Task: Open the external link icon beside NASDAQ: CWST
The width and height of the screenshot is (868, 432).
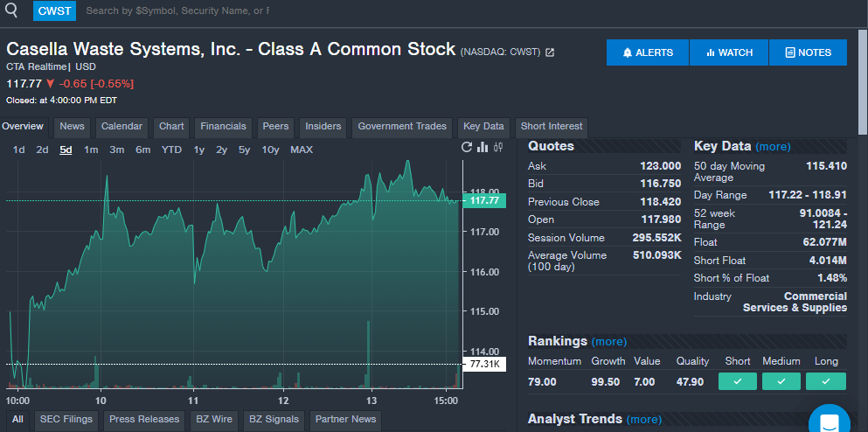Action: coord(550,52)
